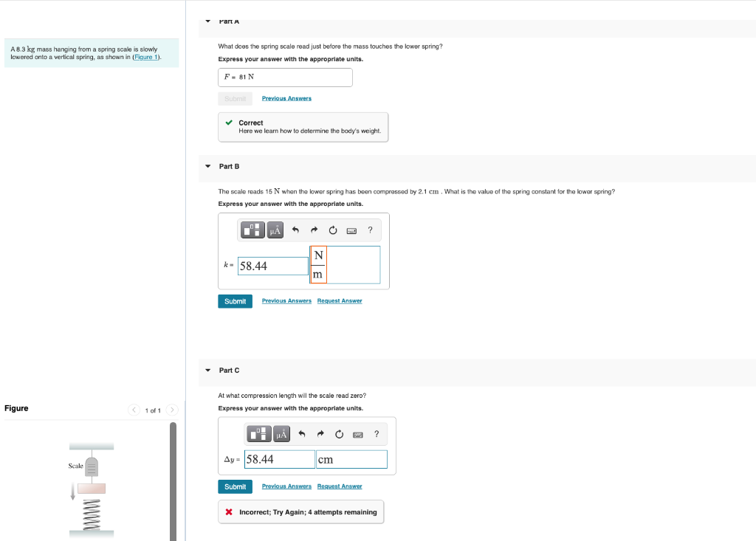The image size is (756, 541).
Task: Reset Part C answer field
Action: [x=339, y=434]
